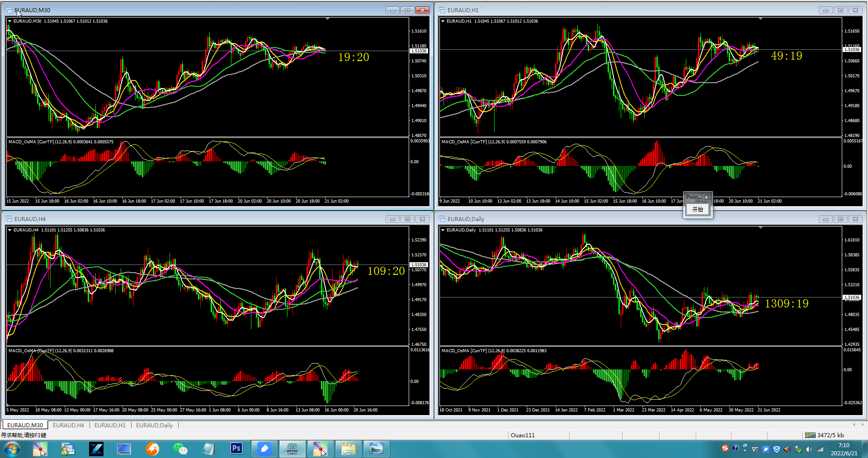868x458 pixels.
Task: Click the chart icon in EURAUD,H1 title bar
Action: [x=442, y=10]
